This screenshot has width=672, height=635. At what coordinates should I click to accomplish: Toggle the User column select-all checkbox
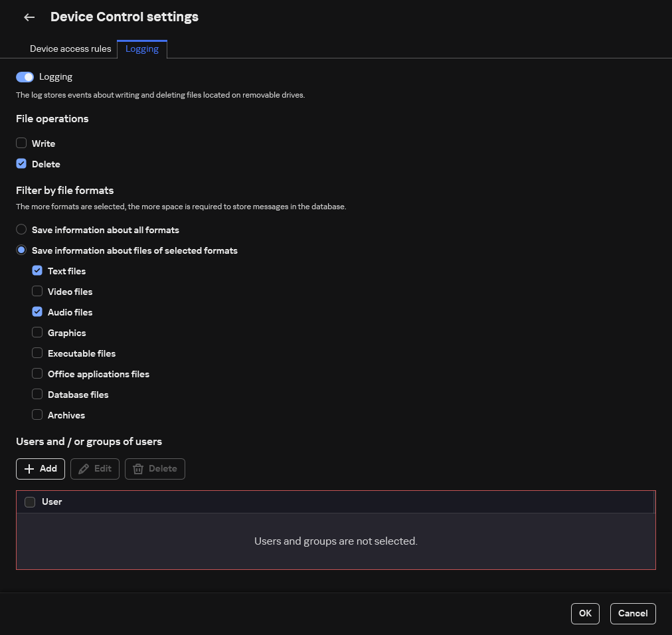tap(30, 502)
